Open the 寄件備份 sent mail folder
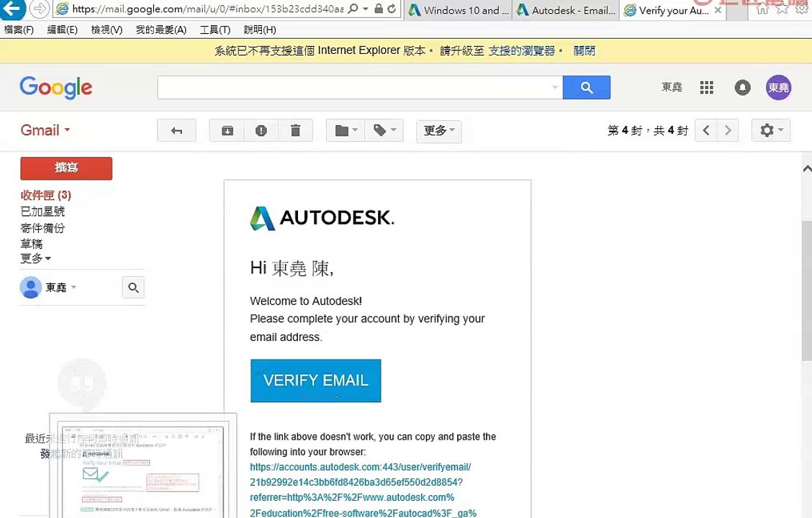This screenshot has width=812, height=518. point(42,227)
